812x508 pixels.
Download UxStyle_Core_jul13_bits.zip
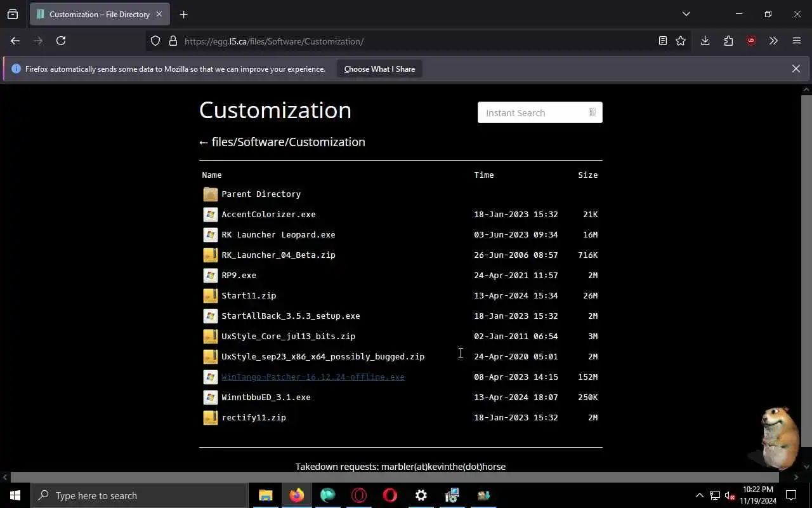(288, 336)
